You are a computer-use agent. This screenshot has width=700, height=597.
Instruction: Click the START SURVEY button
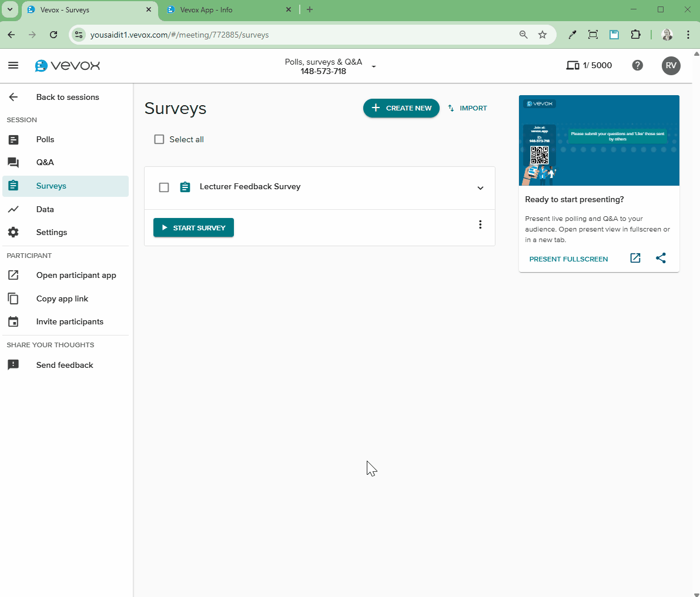click(193, 227)
